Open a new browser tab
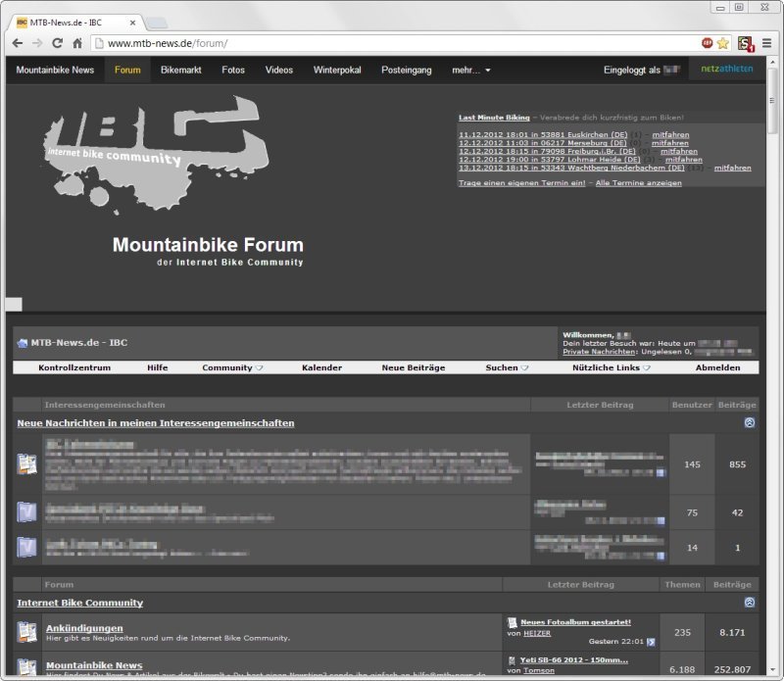The width and height of the screenshot is (784, 681). 157,23
